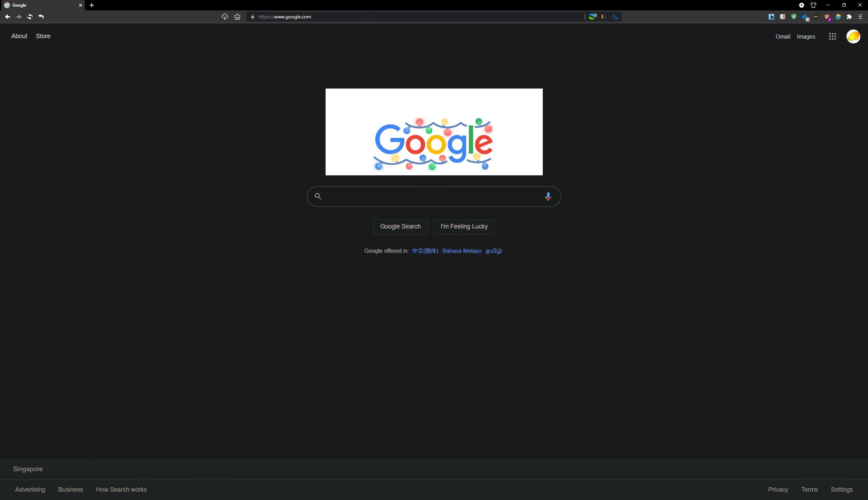Screen dimensions: 868x500
Task: Open the Google account profile avatar
Action: [x=853, y=36]
